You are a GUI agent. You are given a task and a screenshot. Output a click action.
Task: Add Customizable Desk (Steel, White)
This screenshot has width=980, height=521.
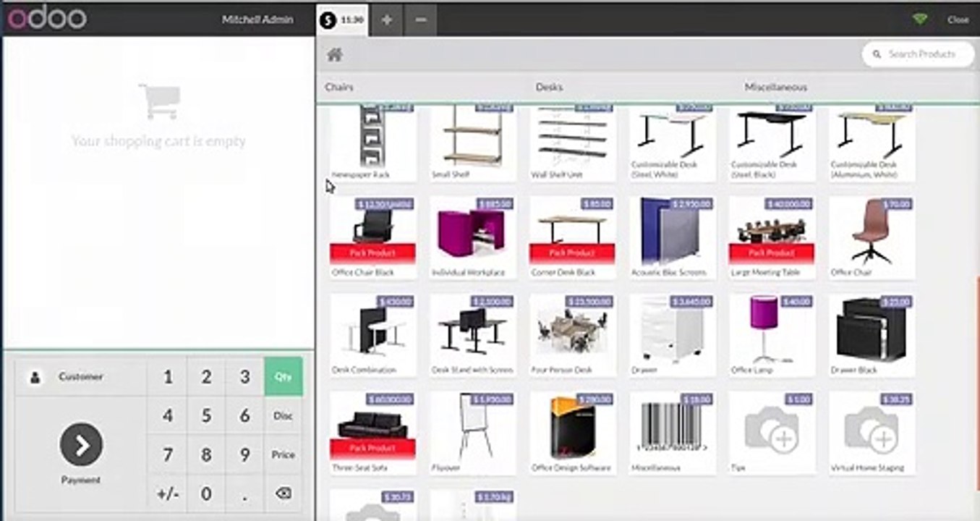673,143
